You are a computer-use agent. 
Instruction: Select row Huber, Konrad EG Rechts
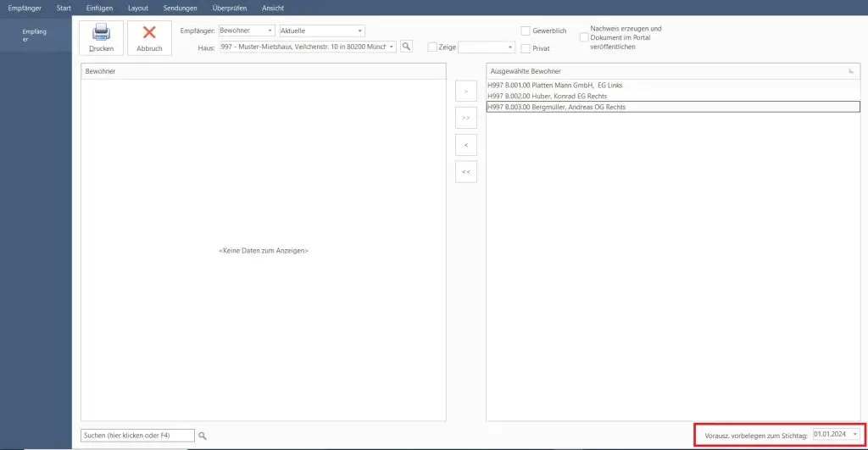(673, 97)
